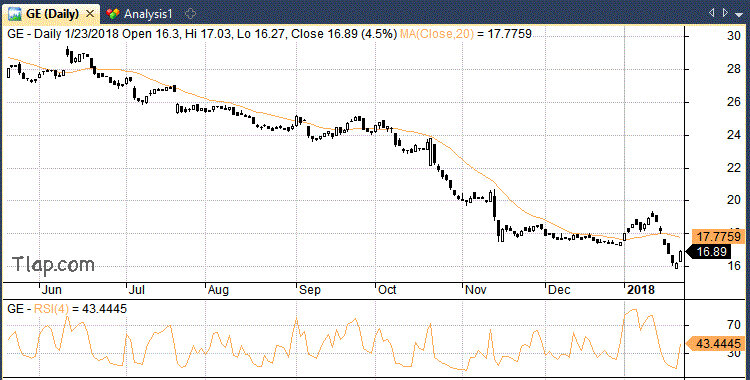Click the GE Daily price title text
This screenshot has height=380, width=750.
click(203, 34)
